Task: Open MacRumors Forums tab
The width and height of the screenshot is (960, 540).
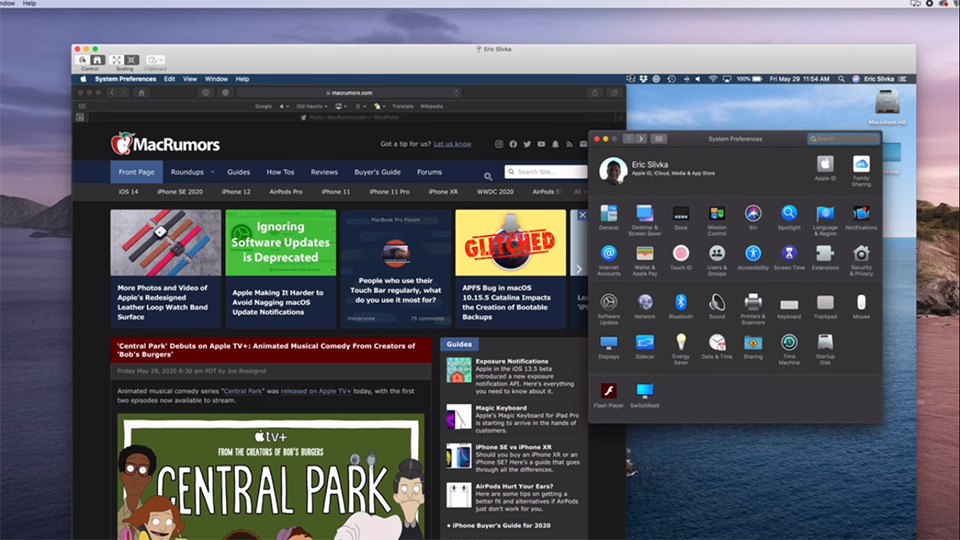Action: [429, 172]
